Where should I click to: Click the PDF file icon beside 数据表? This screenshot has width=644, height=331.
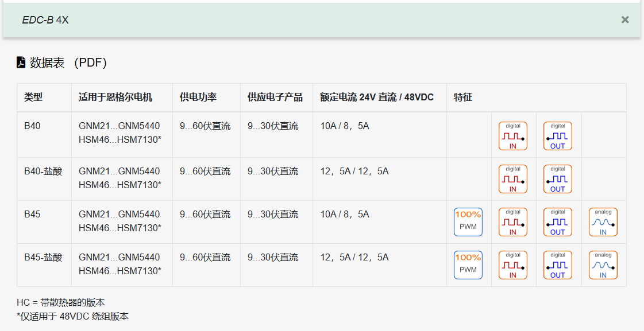point(21,63)
